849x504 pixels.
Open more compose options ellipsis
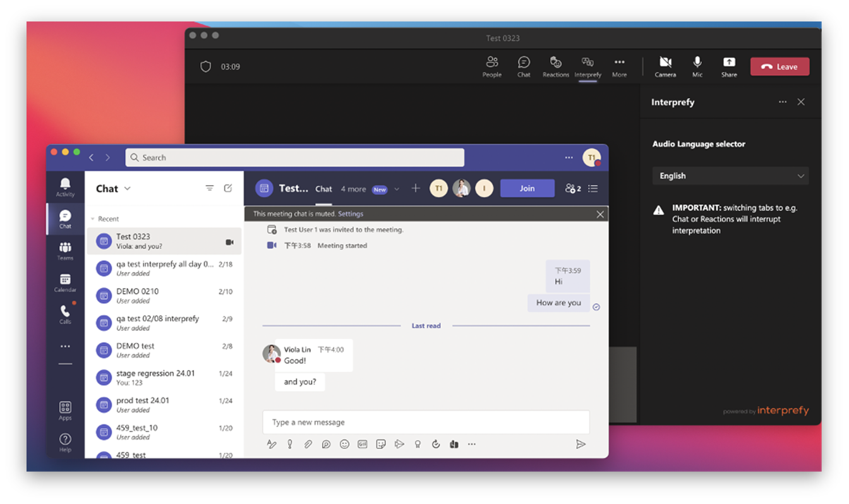click(471, 444)
